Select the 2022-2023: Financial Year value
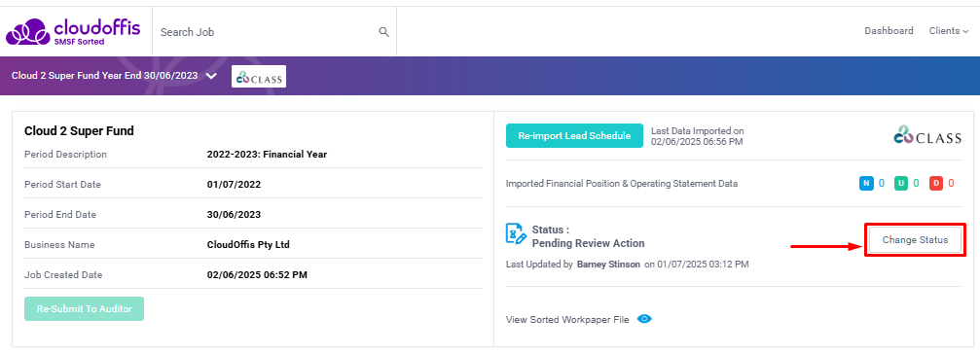 (x=267, y=155)
